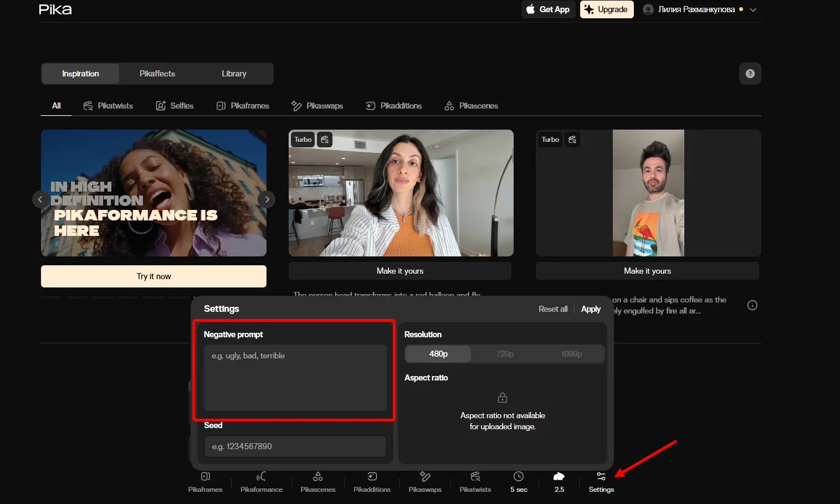Apply the settings
Viewport: 840px width, 504px height.
[591, 309]
